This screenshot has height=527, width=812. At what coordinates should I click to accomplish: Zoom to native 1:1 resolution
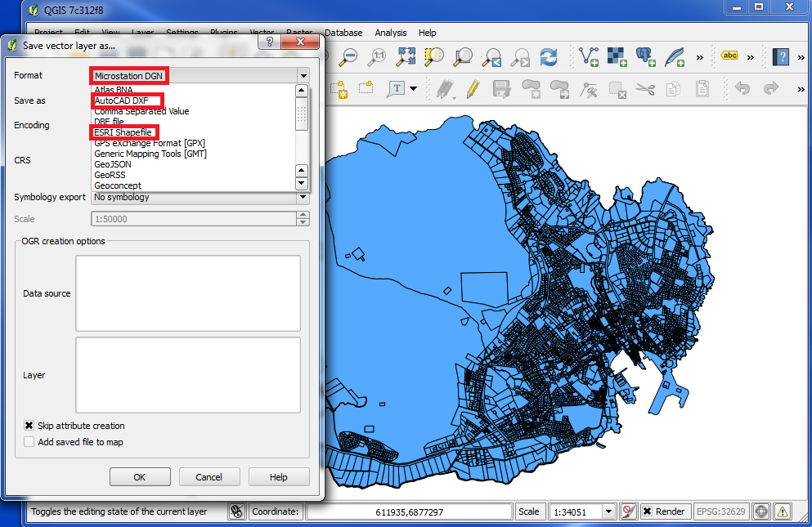tap(376, 57)
